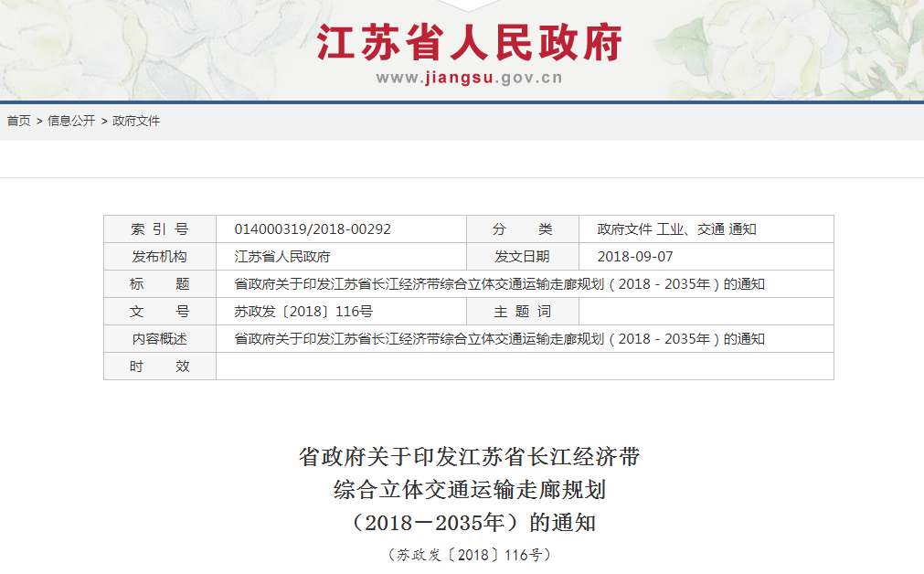The height and width of the screenshot is (574, 924).
Task: Click heading line 省政府关于印发江苏省长江经济带
Action: pos(469,457)
